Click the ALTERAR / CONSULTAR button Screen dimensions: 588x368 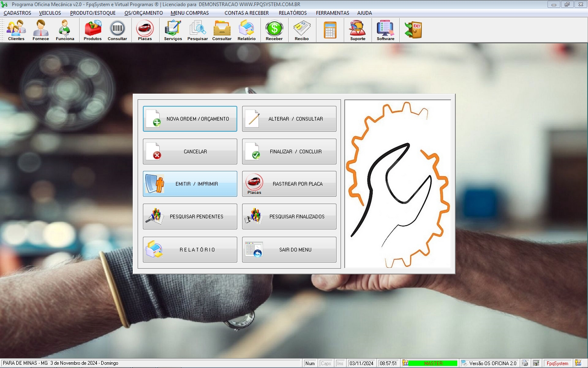289,119
